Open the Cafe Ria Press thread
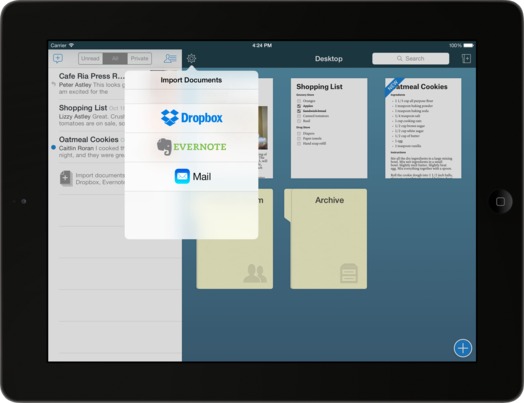 [91, 84]
